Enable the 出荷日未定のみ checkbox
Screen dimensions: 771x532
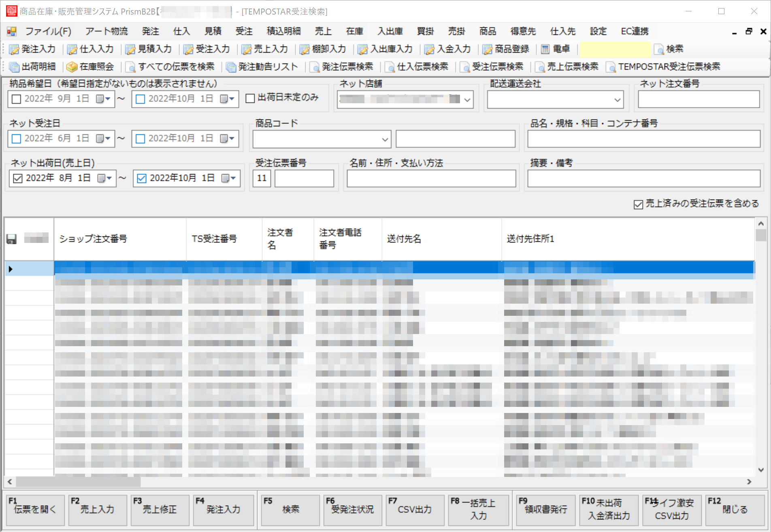(250, 98)
